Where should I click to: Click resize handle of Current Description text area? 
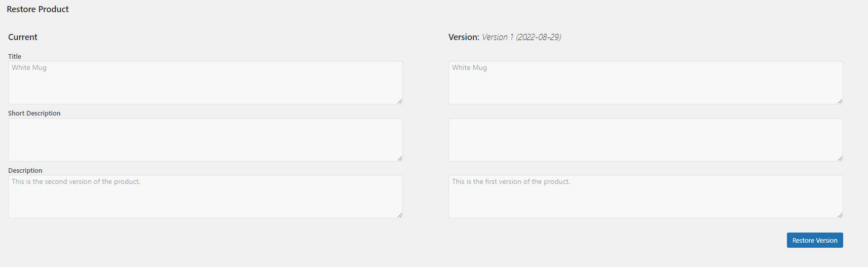point(400,215)
